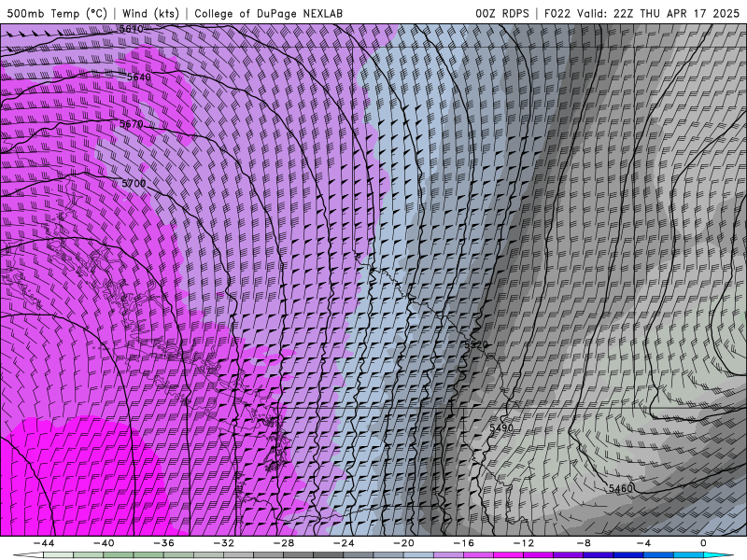Click the 0 color scale label

(x=703, y=543)
